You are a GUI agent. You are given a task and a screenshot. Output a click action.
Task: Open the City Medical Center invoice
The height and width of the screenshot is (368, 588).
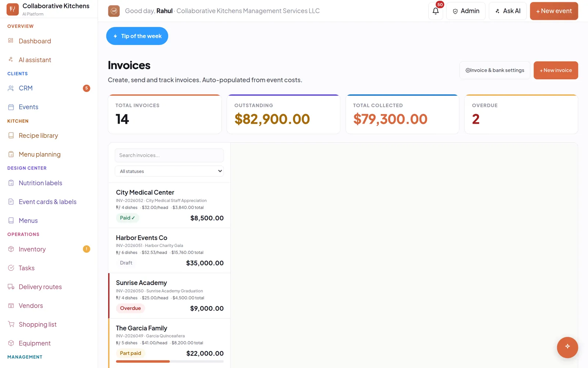(169, 205)
